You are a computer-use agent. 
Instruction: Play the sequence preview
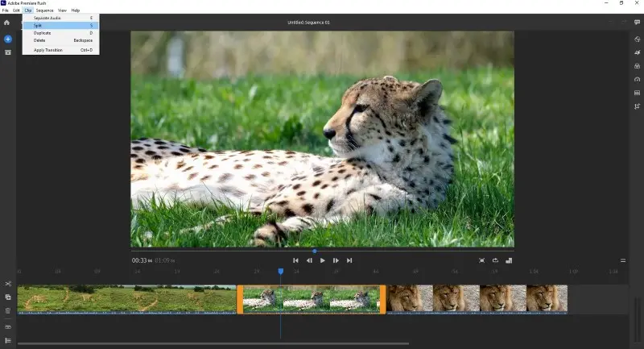click(x=323, y=260)
